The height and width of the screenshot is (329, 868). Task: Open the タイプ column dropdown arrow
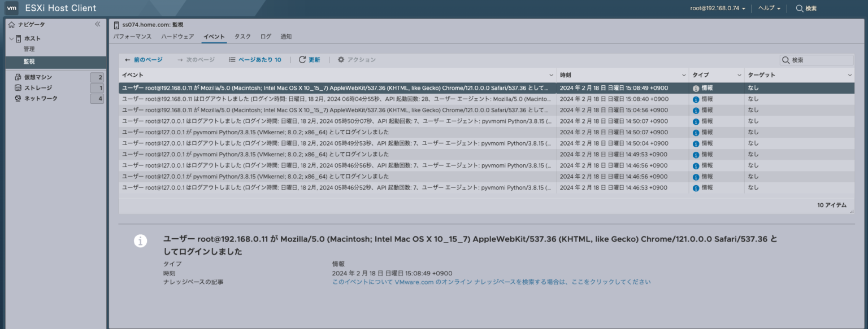tap(739, 75)
